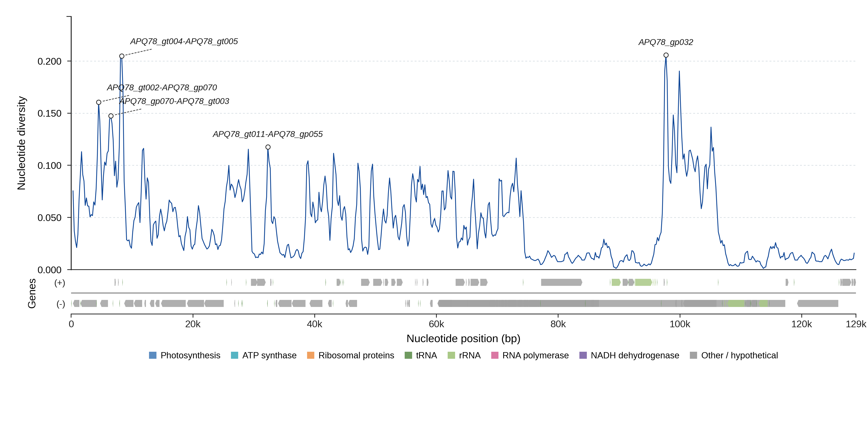This screenshot has height=422, width=868.
Task: Click the tRNA legend label
Action: pyautogui.click(x=427, y=355)
